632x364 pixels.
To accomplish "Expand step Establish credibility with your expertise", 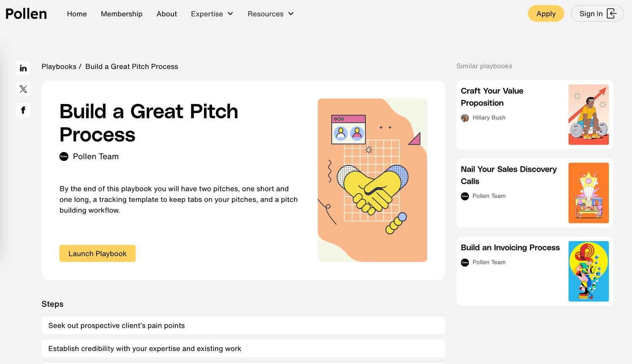I will 243,348.
